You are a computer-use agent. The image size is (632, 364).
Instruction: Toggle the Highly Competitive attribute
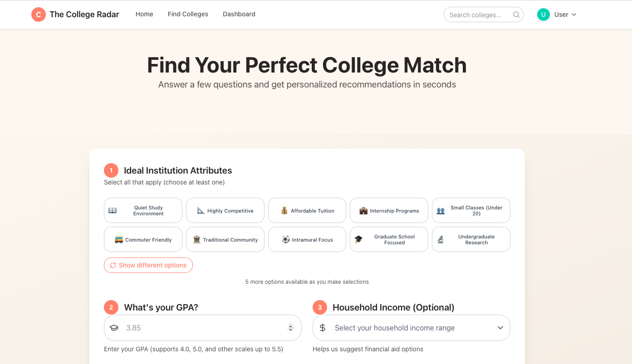(x=225, y=210)
